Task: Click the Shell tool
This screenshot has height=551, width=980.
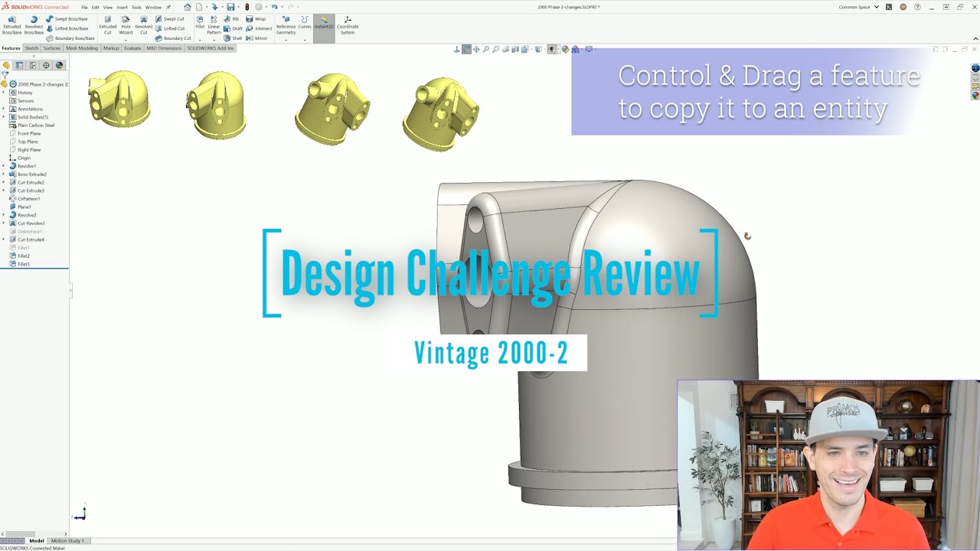Action: [233, 38]
